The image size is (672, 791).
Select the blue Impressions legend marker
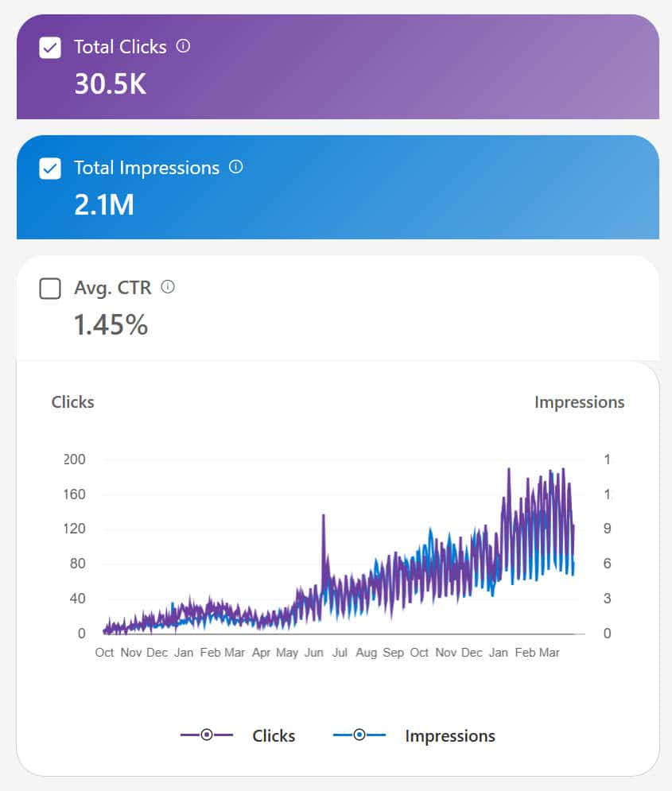point(360,735)
